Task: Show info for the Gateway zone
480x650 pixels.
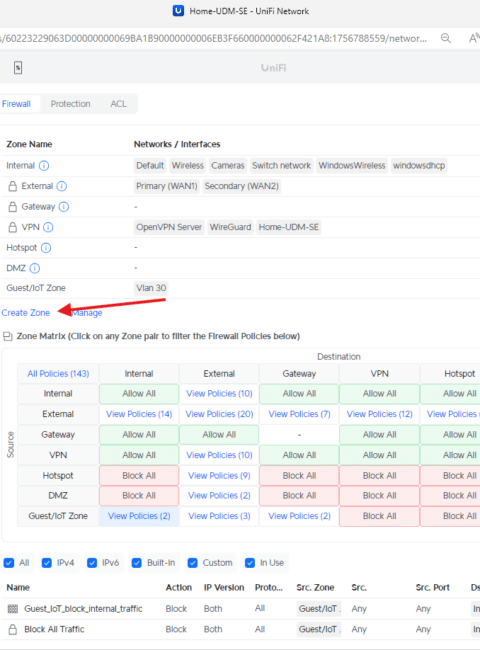Action: pyautogui.click(x=64, y=206)
